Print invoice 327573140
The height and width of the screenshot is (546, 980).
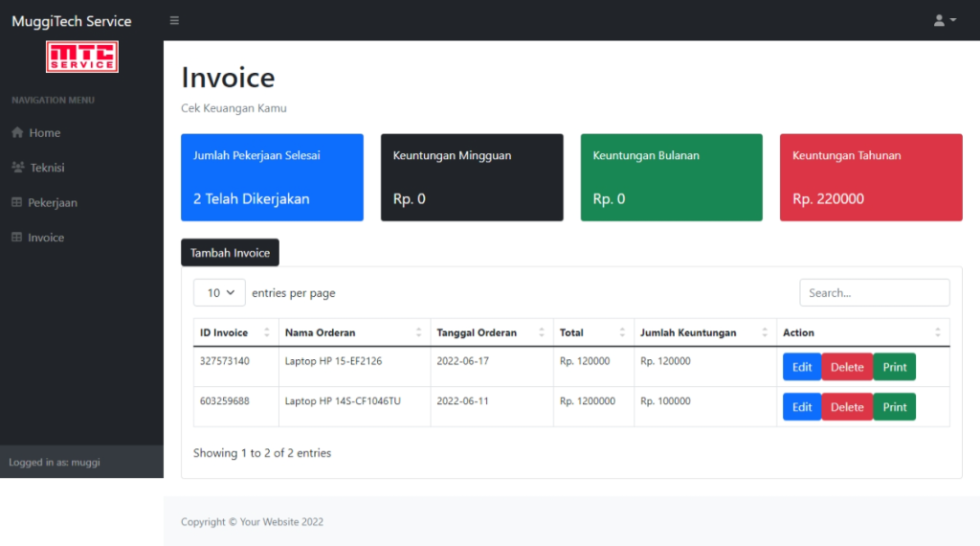(895, 367)
